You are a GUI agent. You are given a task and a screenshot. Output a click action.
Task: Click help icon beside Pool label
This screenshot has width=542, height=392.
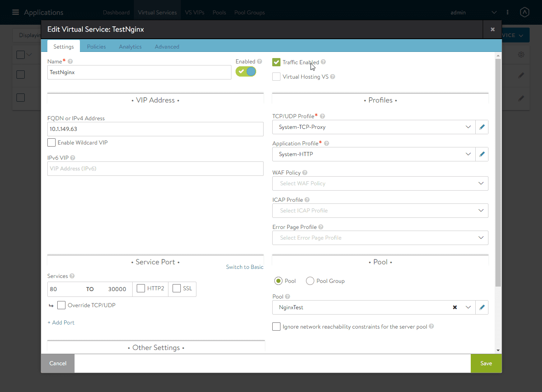click(x=287, y=296)
